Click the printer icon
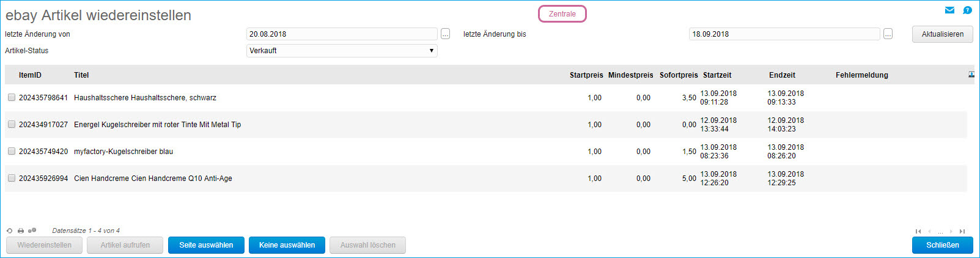Viewport: 980px width, 258px height. pyautogui.click(x=21, y=231)
